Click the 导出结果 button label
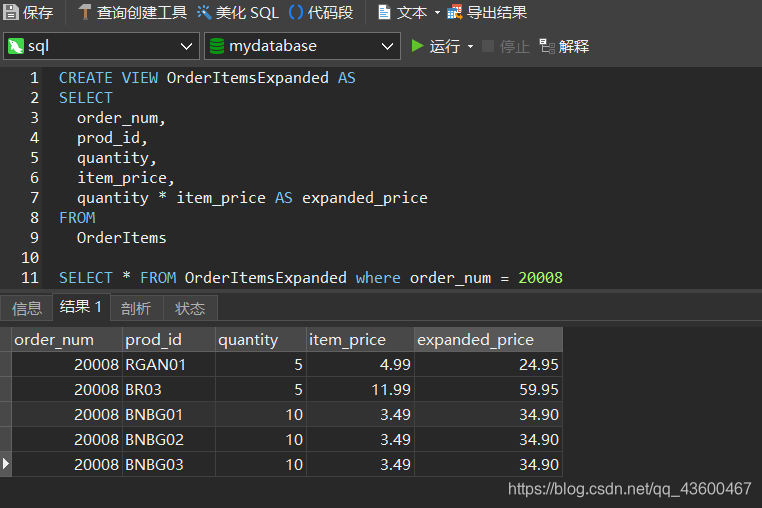 click(x=497, y=13)
